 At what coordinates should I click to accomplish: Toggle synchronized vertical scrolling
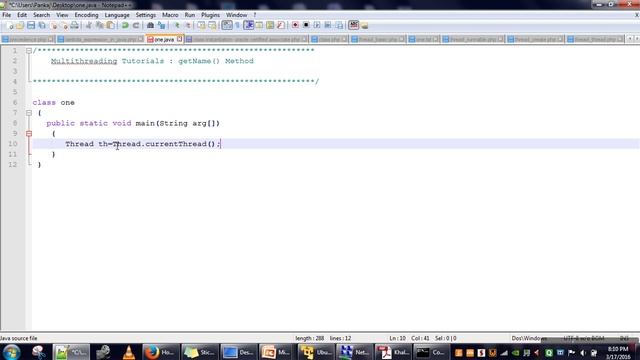201,25
